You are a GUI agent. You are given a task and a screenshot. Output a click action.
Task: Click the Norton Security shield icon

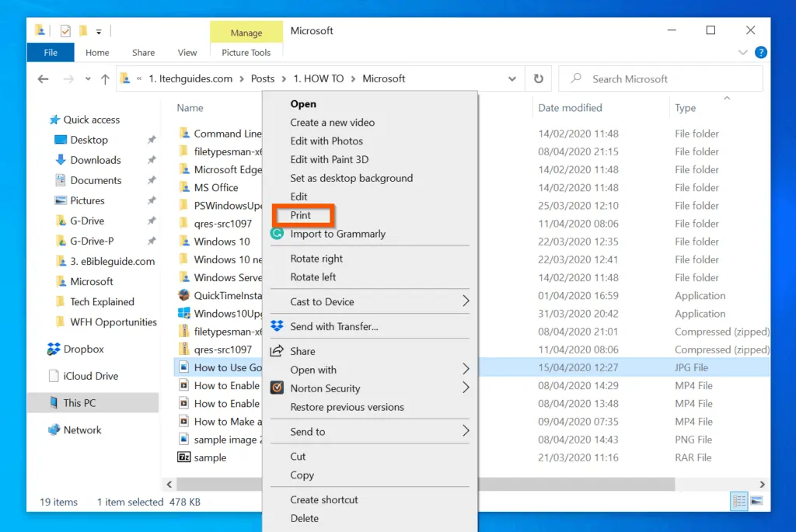(x=277, y=388)
